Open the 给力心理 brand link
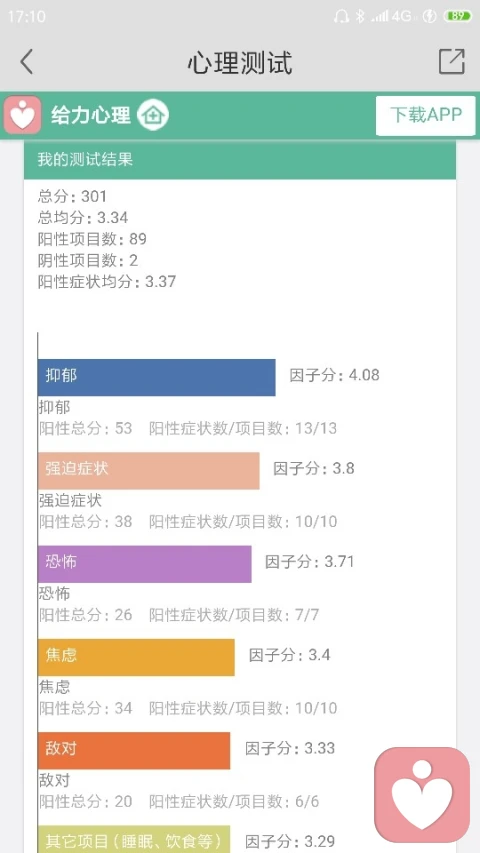Image resolution: width=480 pixels, height=853 pixels. [x=91, y=115]
